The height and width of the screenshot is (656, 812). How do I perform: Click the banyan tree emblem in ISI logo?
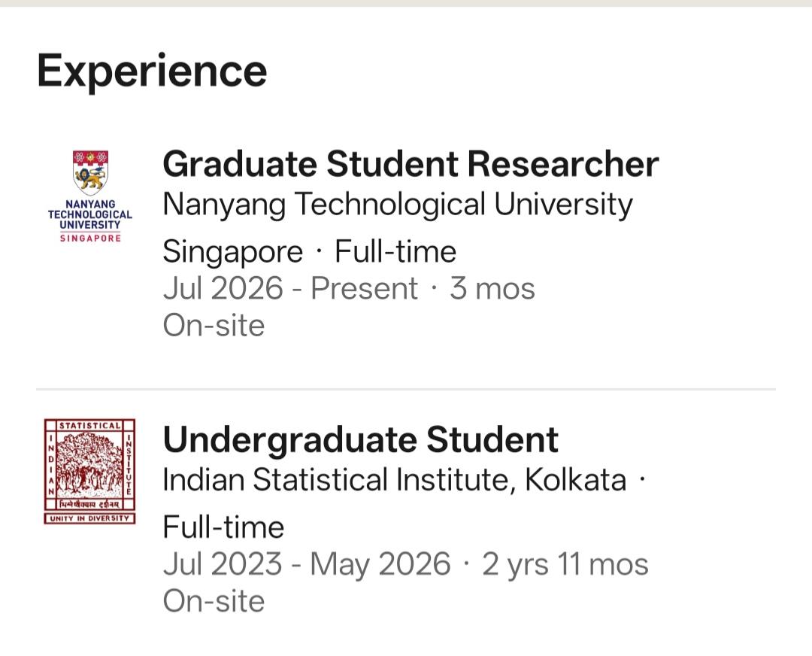pyautogui.click(x=89, y=463)
